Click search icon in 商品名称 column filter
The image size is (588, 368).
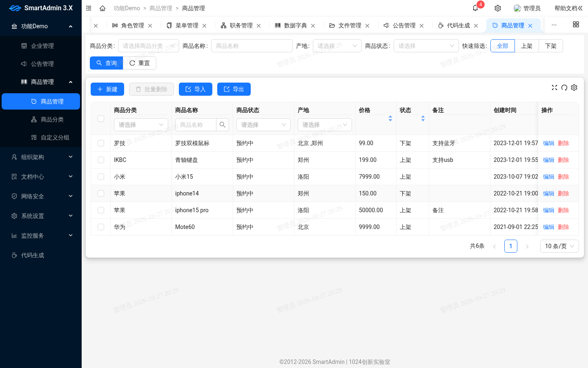pyautogui.click(x=223, y=125)
